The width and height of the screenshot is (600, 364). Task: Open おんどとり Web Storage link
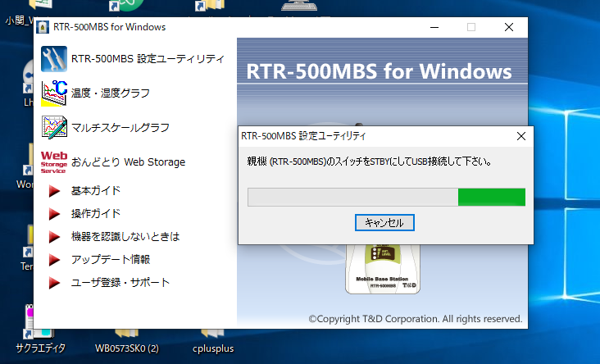[x=128, y=162]
